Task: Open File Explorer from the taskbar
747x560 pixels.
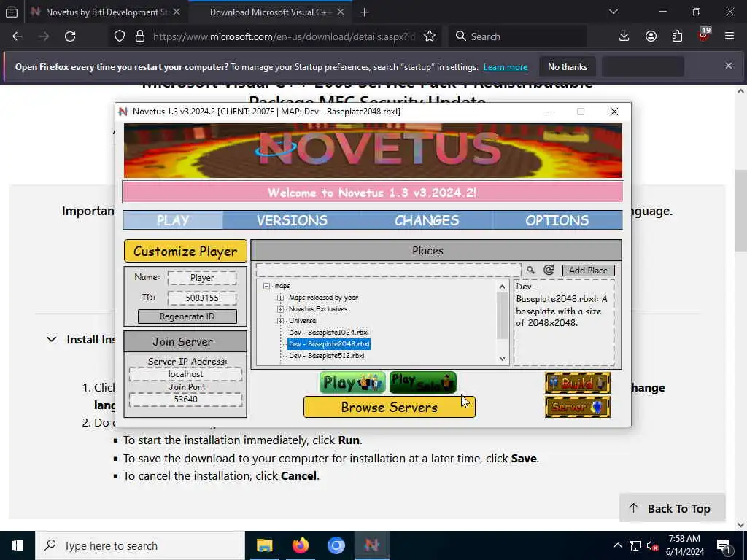Action: coord(264,545)
